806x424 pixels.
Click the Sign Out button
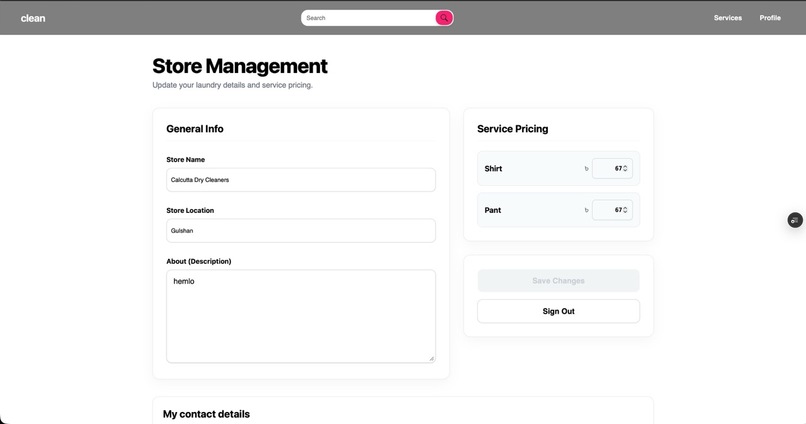point(558,311)
